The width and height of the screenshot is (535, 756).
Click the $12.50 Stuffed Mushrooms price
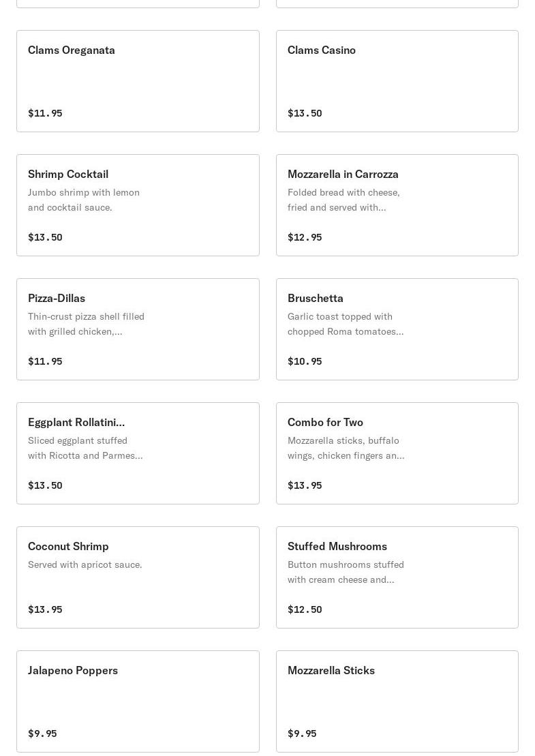point(305,609)
